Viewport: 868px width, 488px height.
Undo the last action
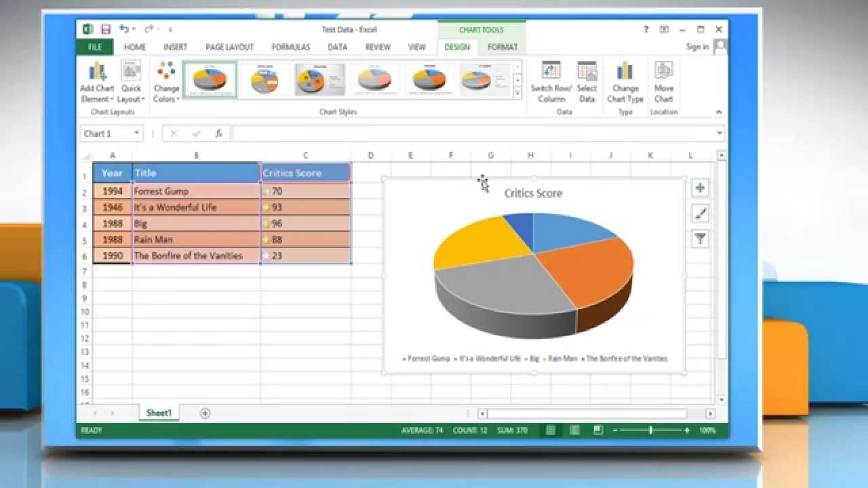[x=124, y=29]
